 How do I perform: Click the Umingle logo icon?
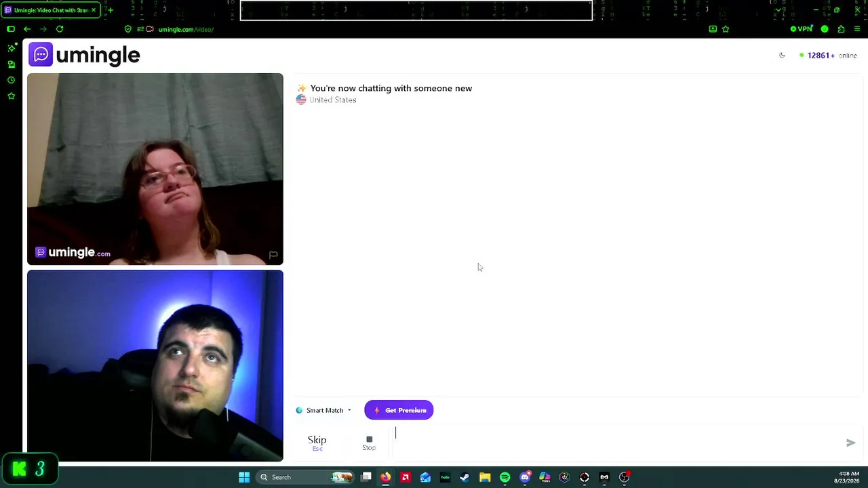(41, 55)
